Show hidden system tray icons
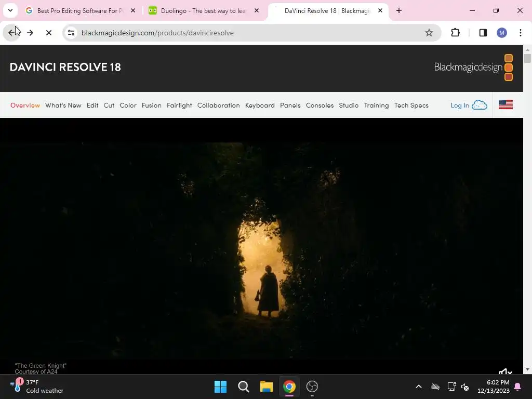Image resolution: width=532 pixels, height=399 pixels. (x=419, y=387)
